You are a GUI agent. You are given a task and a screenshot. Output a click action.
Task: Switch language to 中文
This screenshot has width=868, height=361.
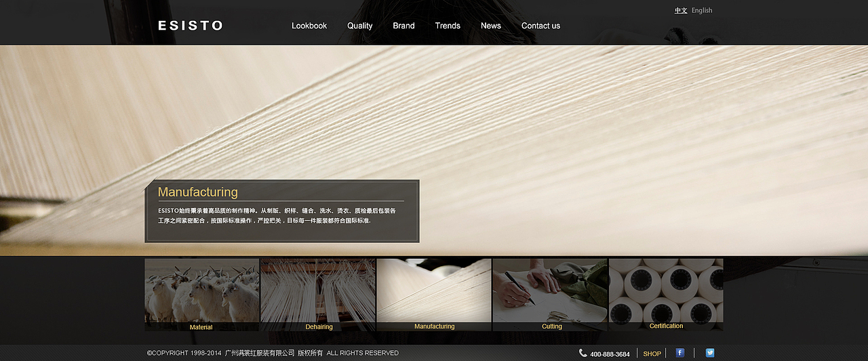(x=681, y=11)
